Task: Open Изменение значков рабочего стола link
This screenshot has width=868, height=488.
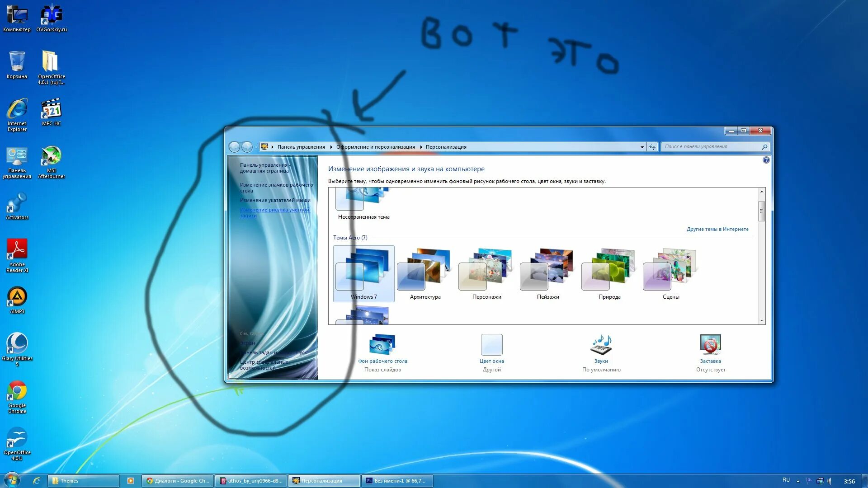Action: (x=276, y=187)
